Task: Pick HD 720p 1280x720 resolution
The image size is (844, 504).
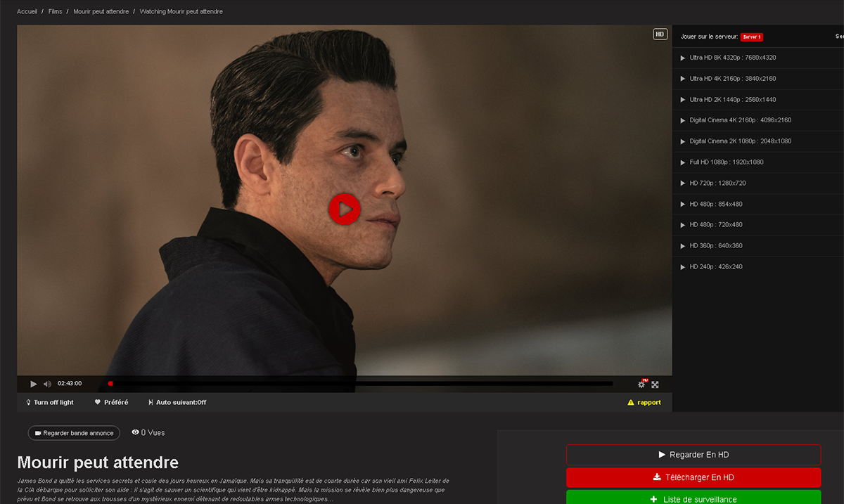Action: pyautogui.click(x=717, y=183)
